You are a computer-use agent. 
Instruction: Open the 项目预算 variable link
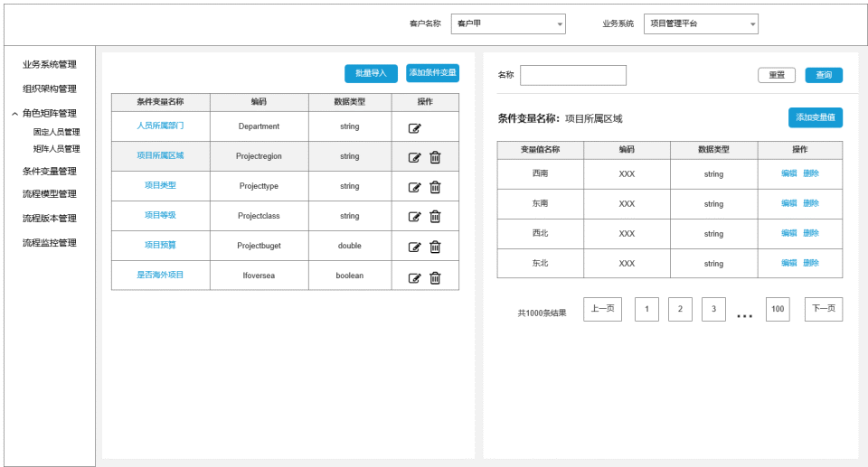click(x=161, y=245)
